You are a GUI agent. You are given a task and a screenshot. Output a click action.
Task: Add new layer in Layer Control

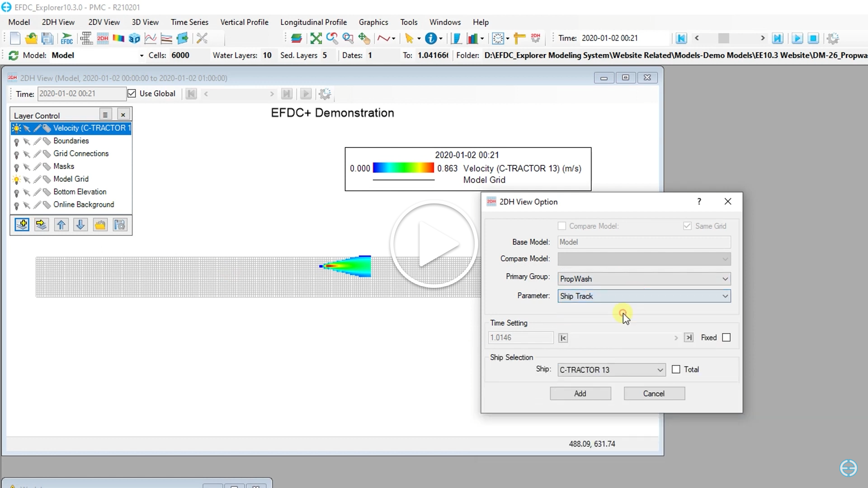22,225
